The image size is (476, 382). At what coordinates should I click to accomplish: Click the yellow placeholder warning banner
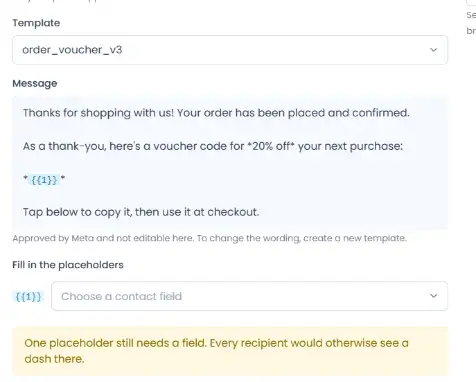[x=230, y=351]
